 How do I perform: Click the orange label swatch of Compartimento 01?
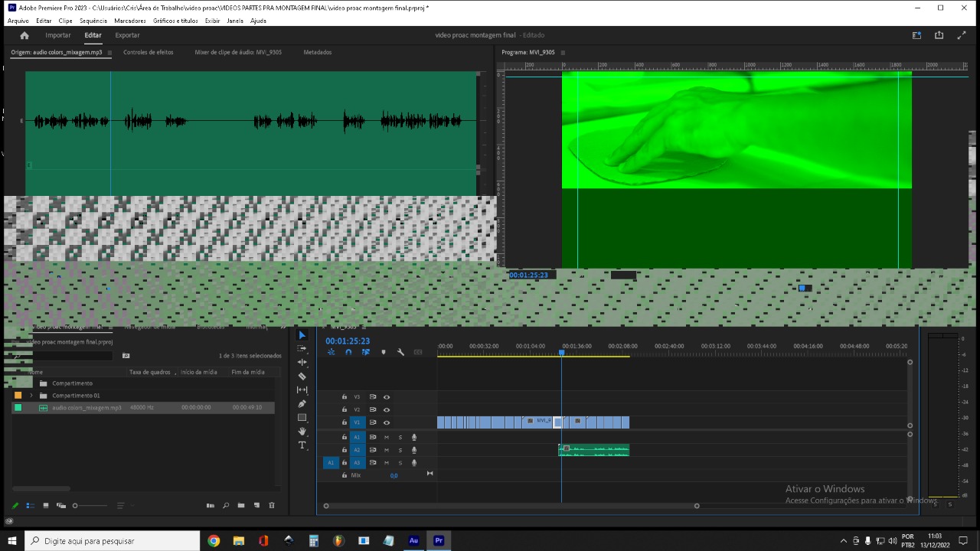click(18, 396)
